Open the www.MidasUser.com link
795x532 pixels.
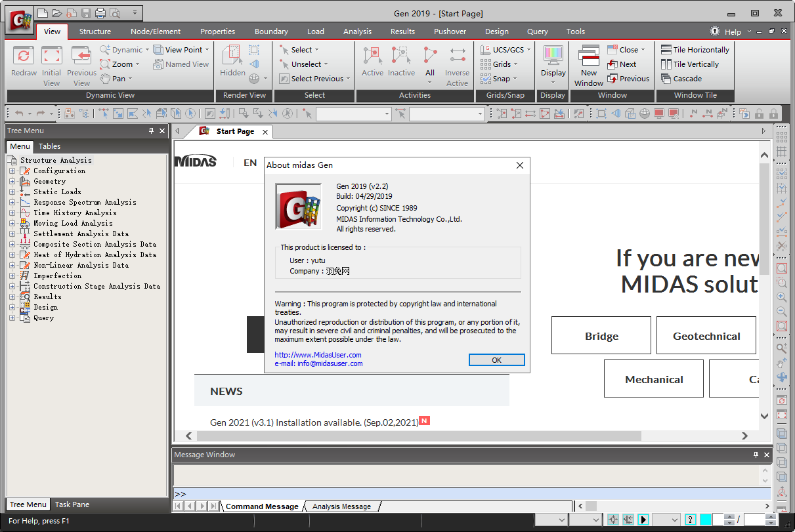click(x=318, y=355)
